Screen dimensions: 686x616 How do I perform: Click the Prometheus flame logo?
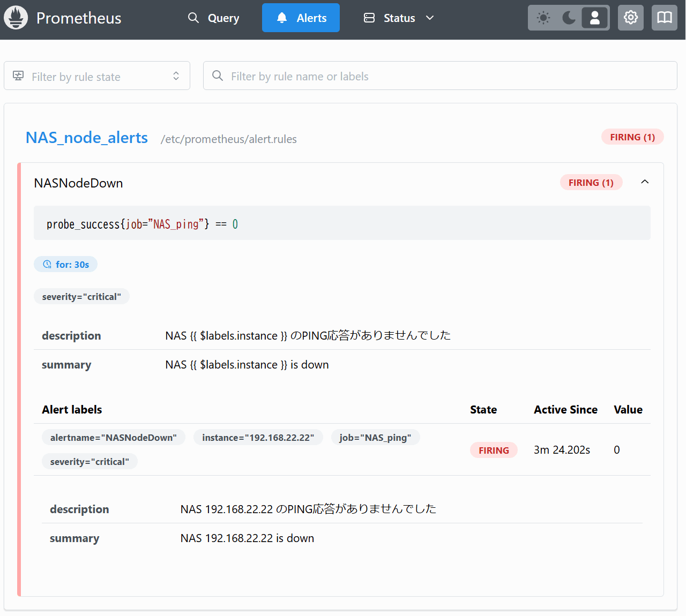tap(16, 18)
